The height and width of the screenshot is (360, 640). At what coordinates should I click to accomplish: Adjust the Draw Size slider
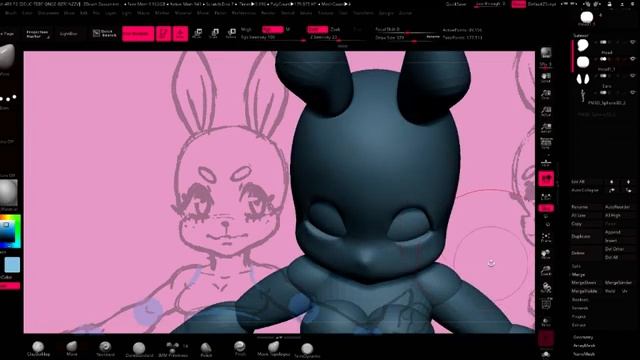407,38
